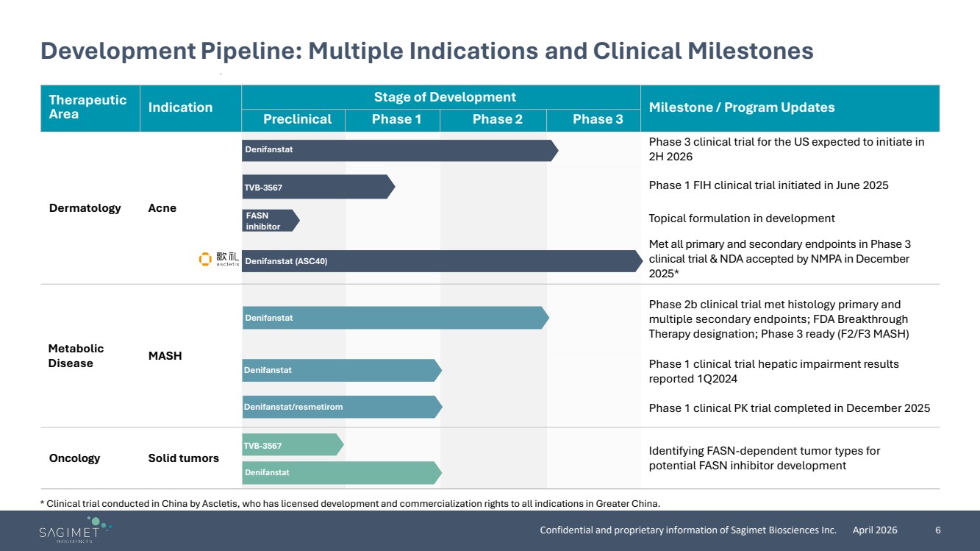Select the 'Denifanstat/resmetirom' progress bar
Screen dimensions: 980x551
[342, 407]
